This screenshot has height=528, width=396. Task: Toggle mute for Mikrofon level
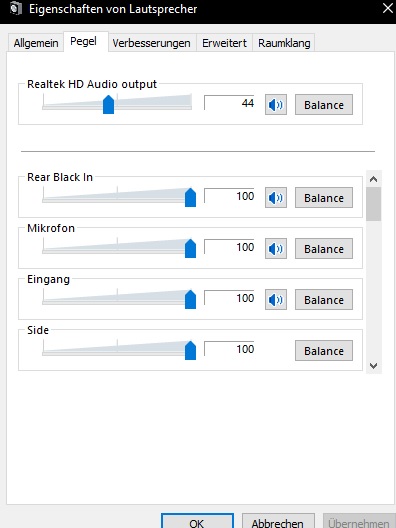[x=276, y=249]
